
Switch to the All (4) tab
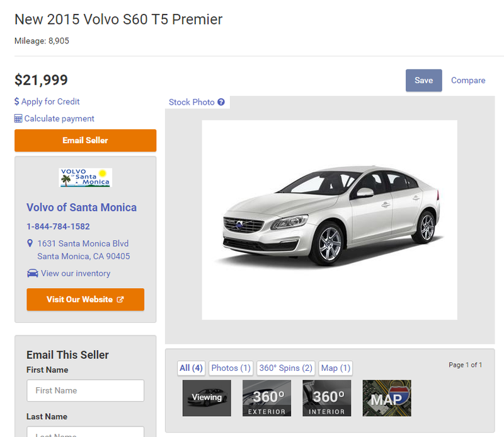191,368
